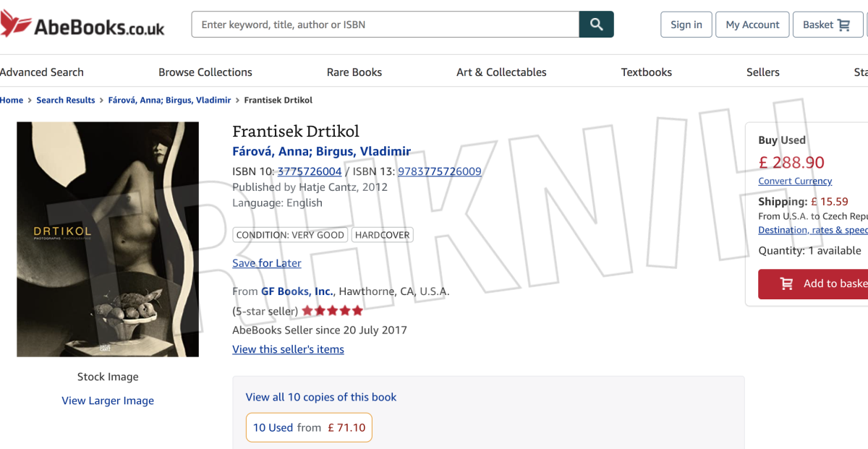Focus the keyword, title, author search field
The height and width of the screenshot is (449, 868).
pos(386,25)
